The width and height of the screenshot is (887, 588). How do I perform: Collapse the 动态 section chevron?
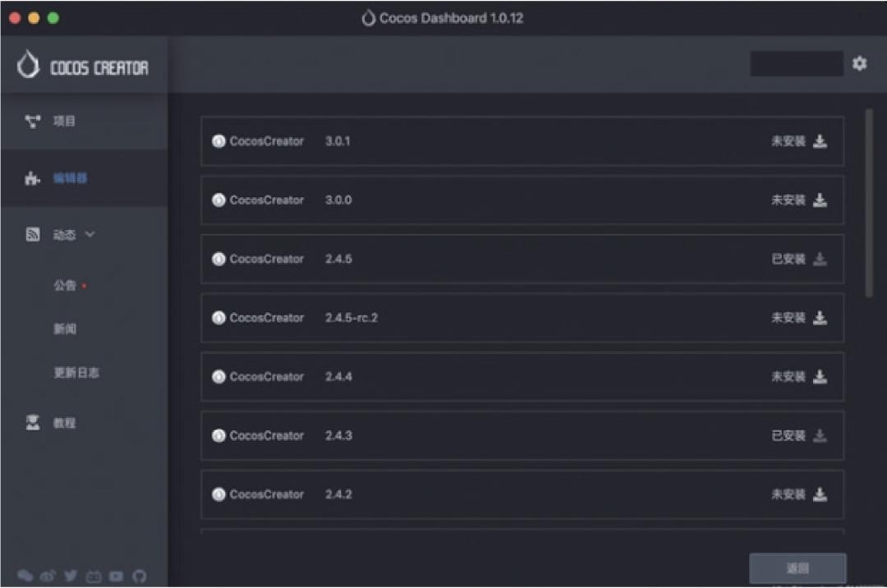pos(90,235)
